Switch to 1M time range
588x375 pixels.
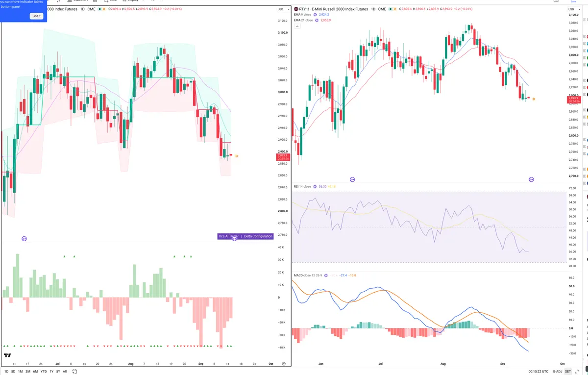pos(21,372)
